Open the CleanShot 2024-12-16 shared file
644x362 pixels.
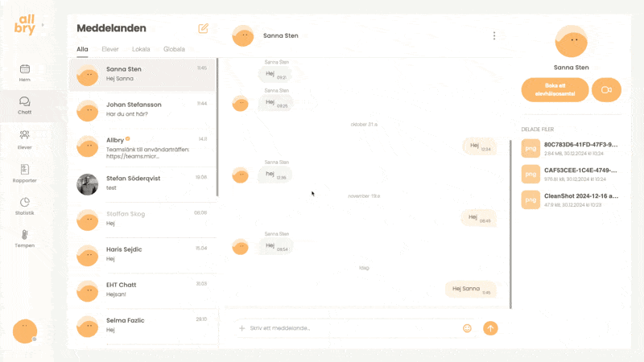coord(580,195)
